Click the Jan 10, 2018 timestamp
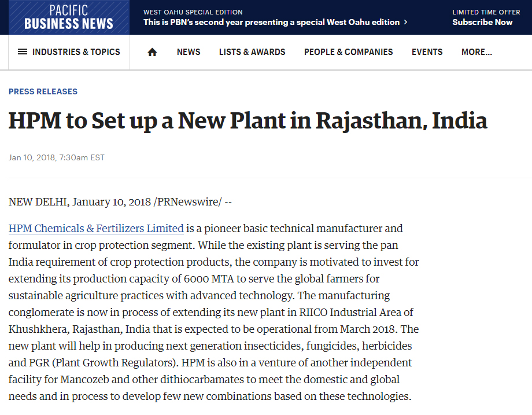This screenshot has width=532, height=415. pyautogui.click(x=57, y=157)
